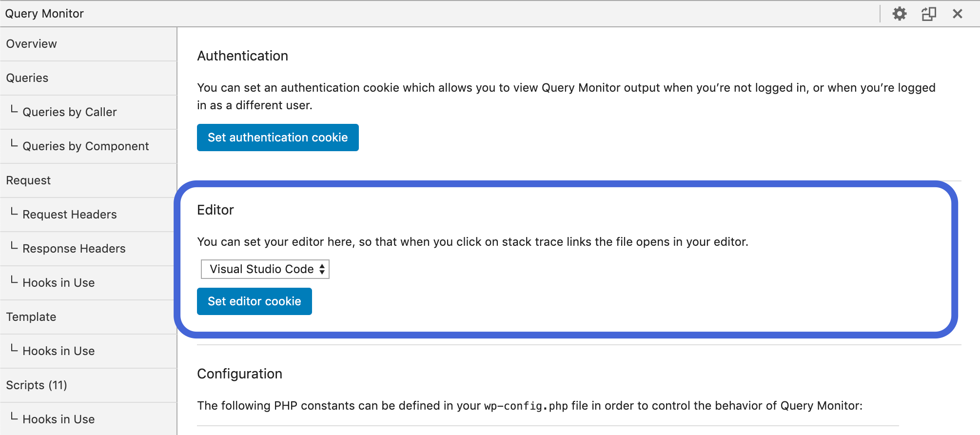Viewport: 980px width, 435px height.
Task: Open Query Monitor settings gear icon
Action: coord(899,14)
